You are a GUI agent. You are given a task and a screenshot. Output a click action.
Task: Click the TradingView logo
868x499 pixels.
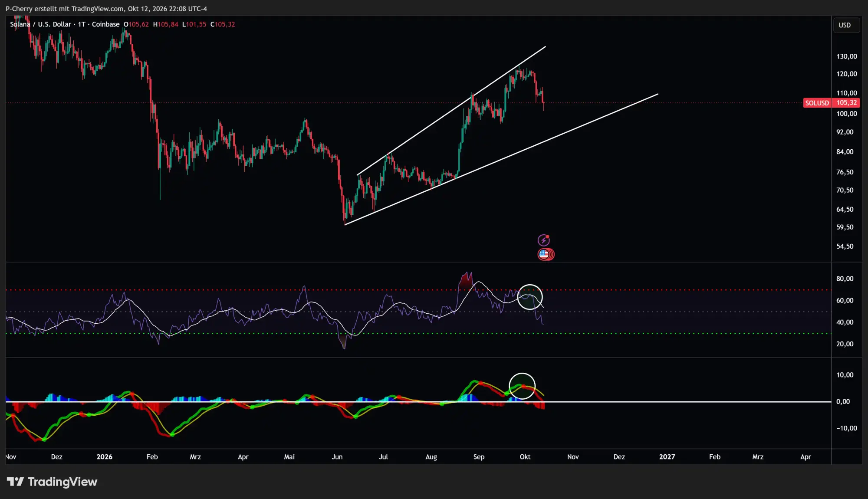click(x=52, y=482)
